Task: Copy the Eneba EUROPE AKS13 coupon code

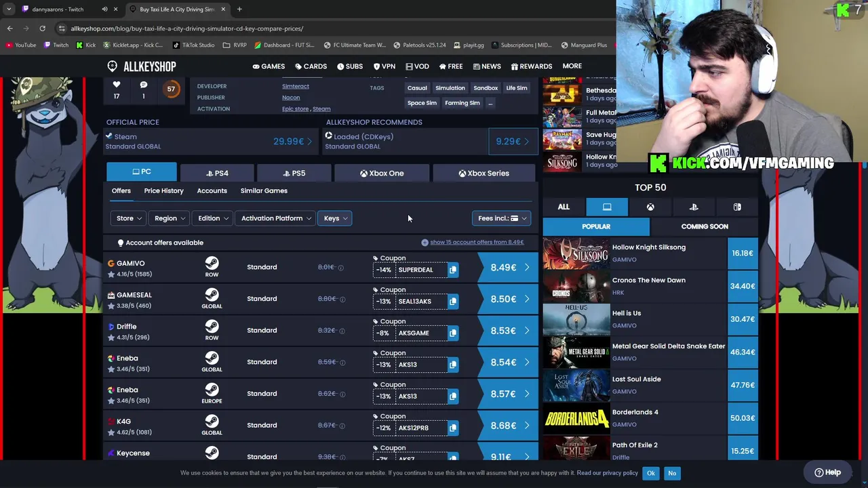Action: coord(453,396)
